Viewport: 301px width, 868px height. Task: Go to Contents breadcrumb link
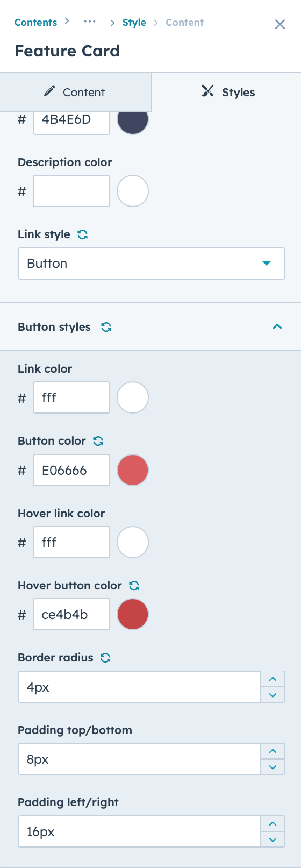coord(35,23)
